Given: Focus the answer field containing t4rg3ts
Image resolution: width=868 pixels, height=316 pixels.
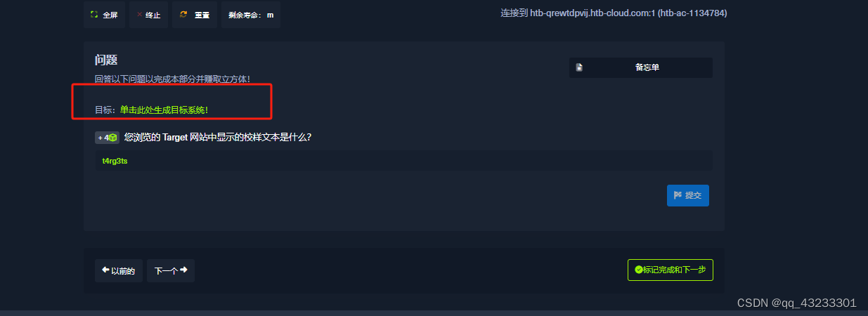Looking at the screenshot, I should click(403, 161).
